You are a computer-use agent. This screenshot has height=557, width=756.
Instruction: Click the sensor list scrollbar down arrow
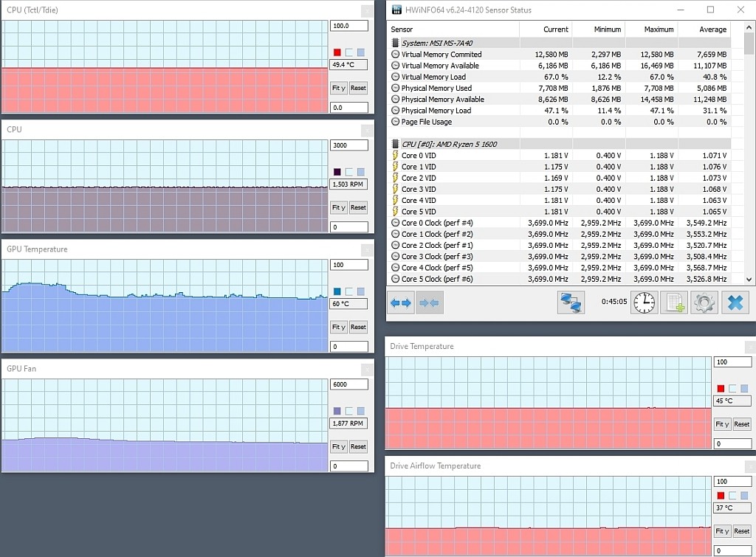tap(749, 279)
